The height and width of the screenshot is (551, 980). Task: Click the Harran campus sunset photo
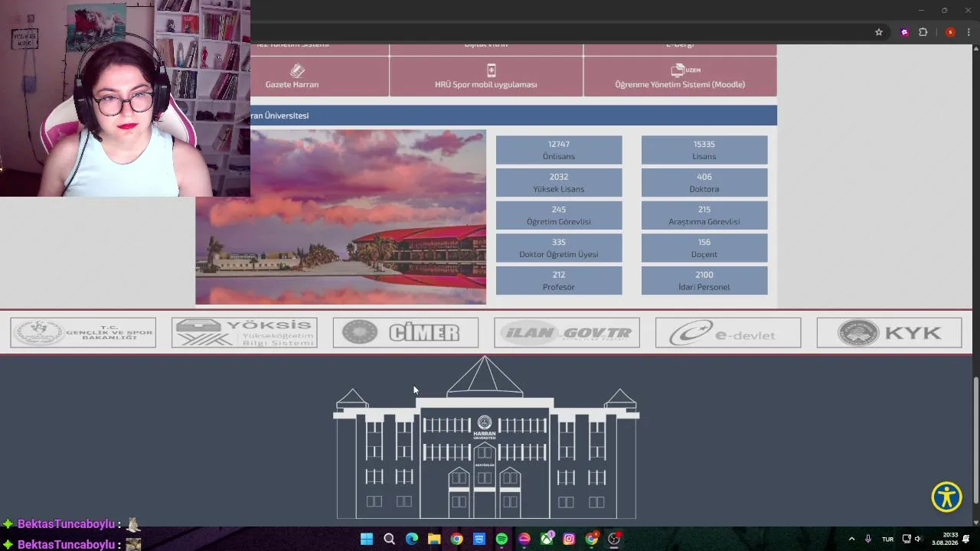(x=341, y=217)
